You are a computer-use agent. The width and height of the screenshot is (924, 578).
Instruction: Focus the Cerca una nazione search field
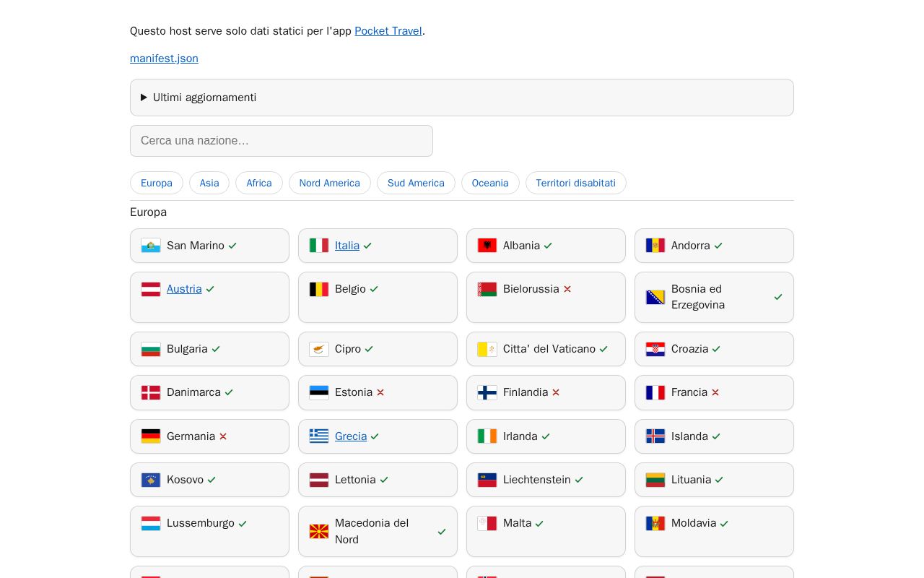point(282,141)
